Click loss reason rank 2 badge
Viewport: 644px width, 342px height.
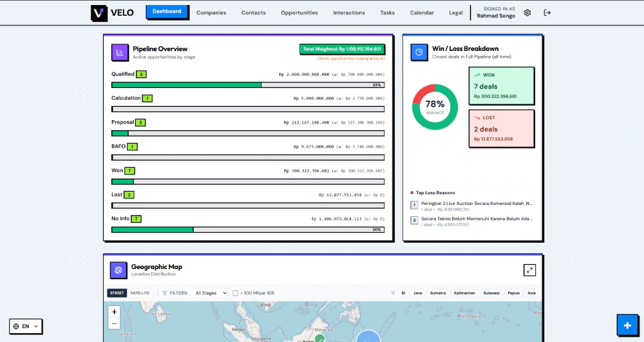[x=414, y=220]
